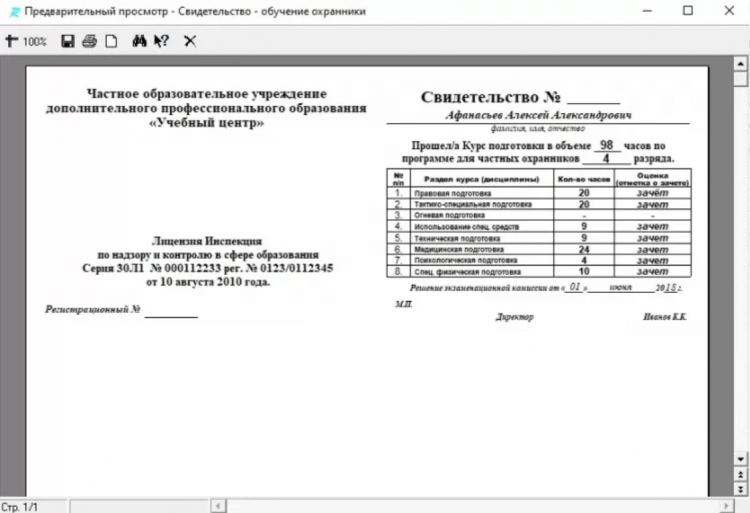Click the organization title '«Учебный центр»'
This screenshot has width=750, height=513.
click(x=207, y=123)
